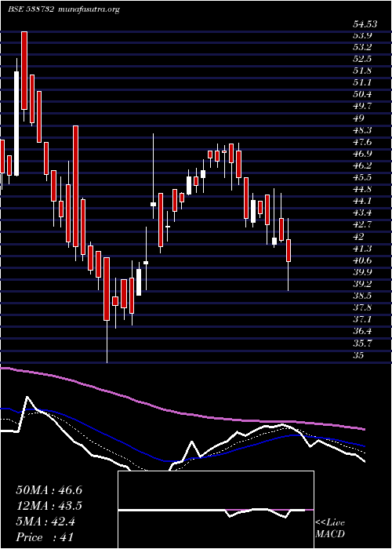392x549 pixels.
Task: Click the 42.7 price label
Action: 362,225
